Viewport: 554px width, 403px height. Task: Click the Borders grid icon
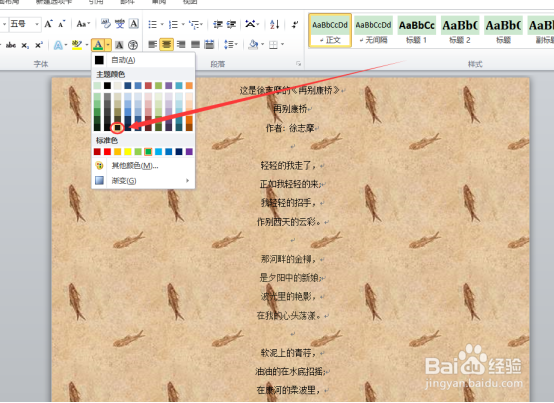click(273, 45)
